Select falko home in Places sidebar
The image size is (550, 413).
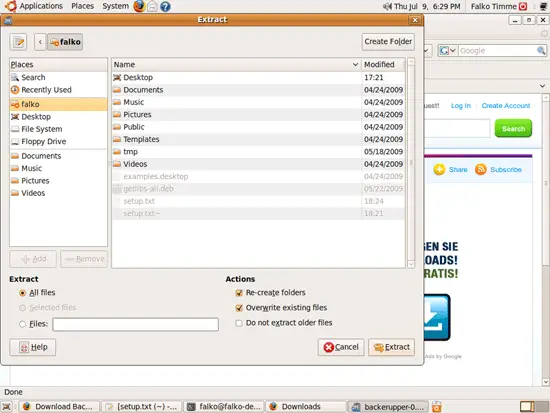pyautogui.click(x=58, y=104)
